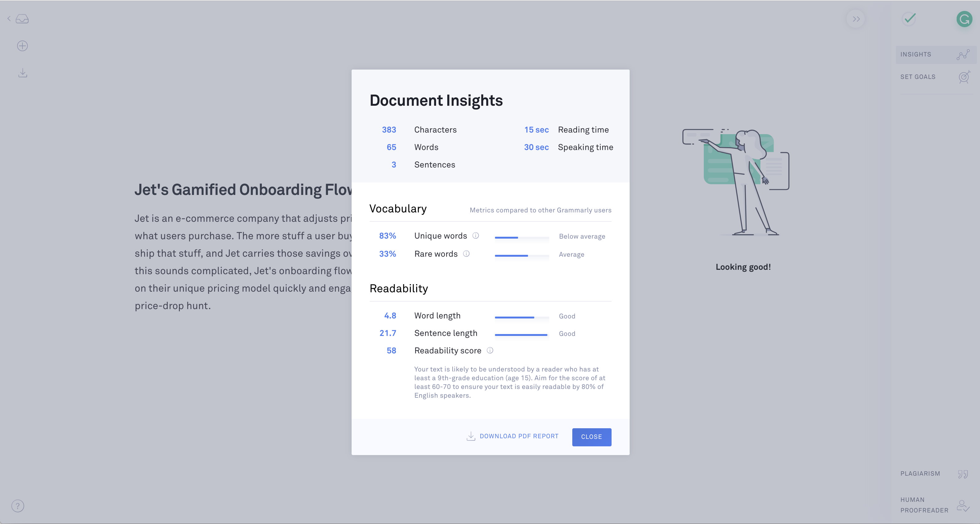Screen dimensions: 980x524
Task: Click the 21.7 Sentence length value
Action: tap(388, 333)
